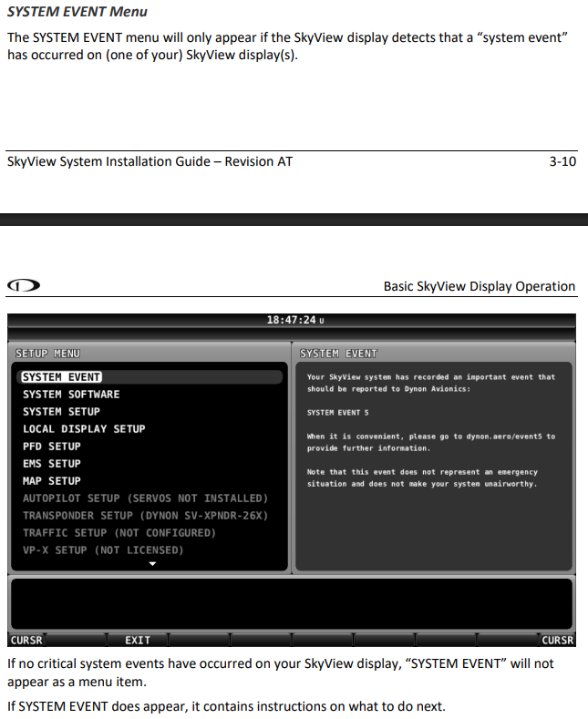The width and height of the screenshot is (588, 719).
Task: Open PFD SETUP entry
Action: (52, 447)
